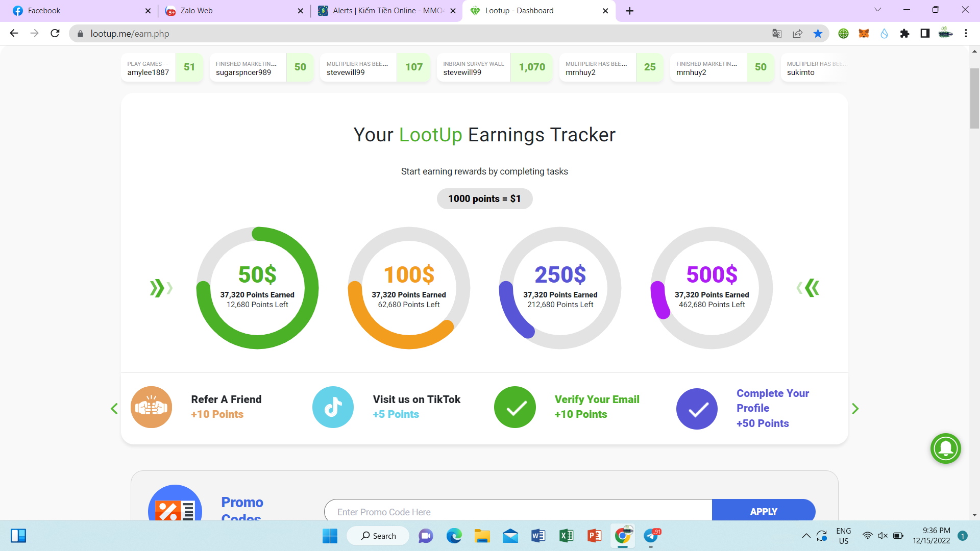This screenshot has width=980, height=551.
Task: Toggle the browser side panel icon
Action: 925,34
